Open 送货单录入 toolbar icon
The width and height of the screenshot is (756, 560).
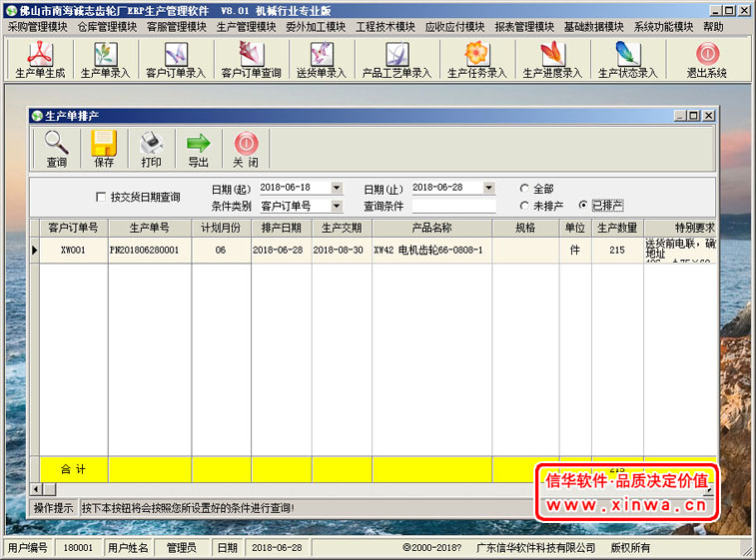322,60
